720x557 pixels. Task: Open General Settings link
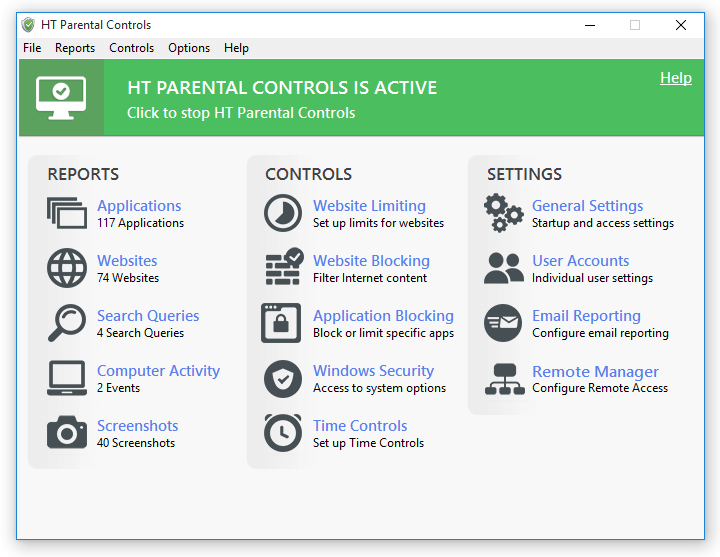point(587,206)
